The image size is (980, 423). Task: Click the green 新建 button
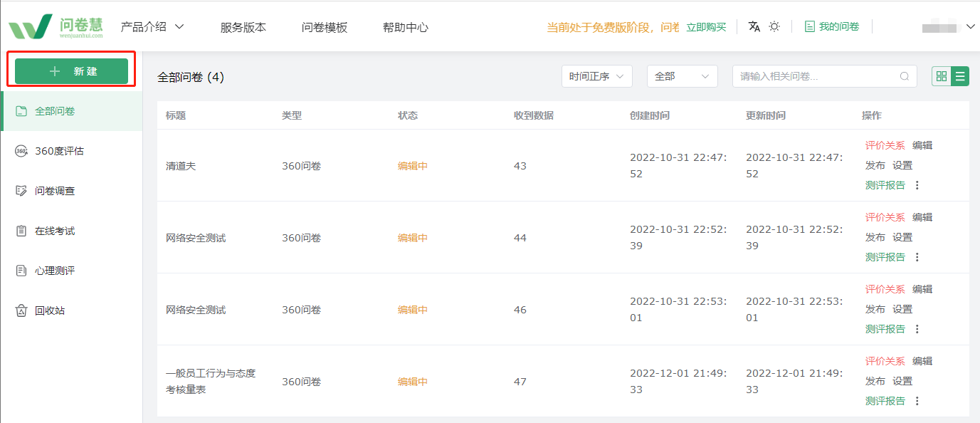[71, 71]
